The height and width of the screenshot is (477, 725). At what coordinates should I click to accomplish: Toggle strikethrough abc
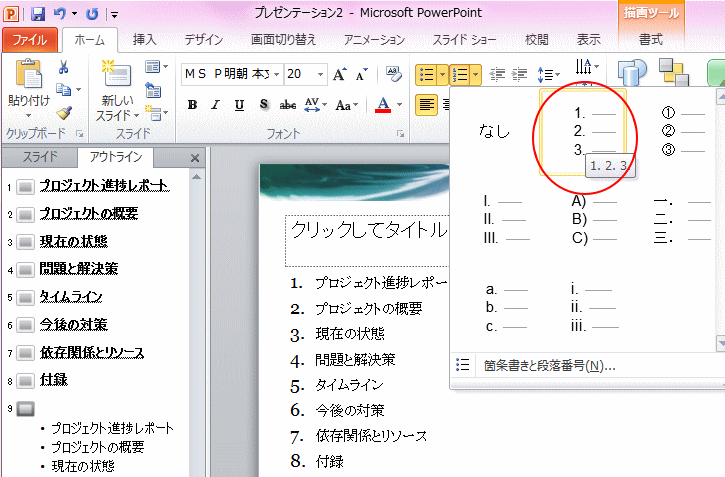288,105
